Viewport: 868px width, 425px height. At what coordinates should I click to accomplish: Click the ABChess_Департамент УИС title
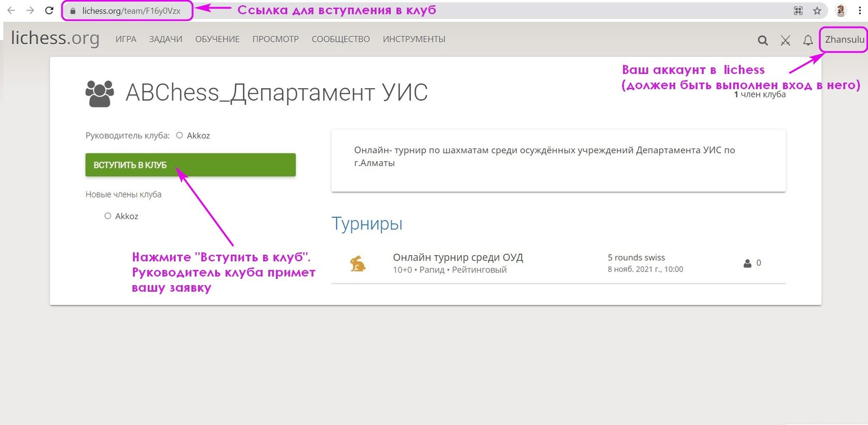click(x=277, y=93)
